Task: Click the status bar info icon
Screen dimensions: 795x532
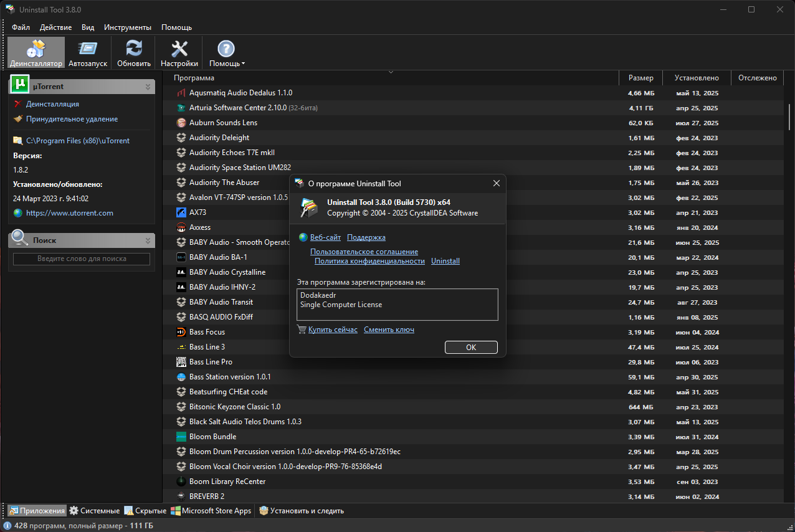Action: point(7,526)
